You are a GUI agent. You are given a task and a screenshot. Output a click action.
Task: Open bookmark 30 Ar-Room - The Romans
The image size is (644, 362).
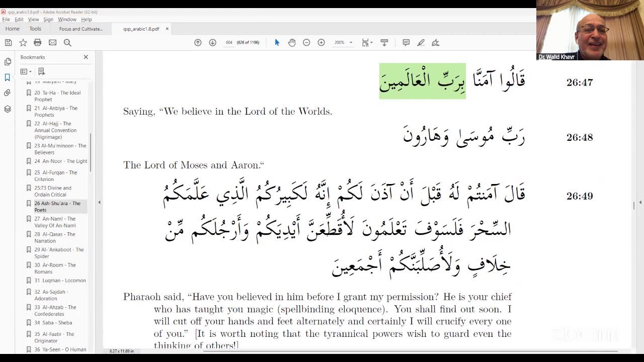(55, 268)
